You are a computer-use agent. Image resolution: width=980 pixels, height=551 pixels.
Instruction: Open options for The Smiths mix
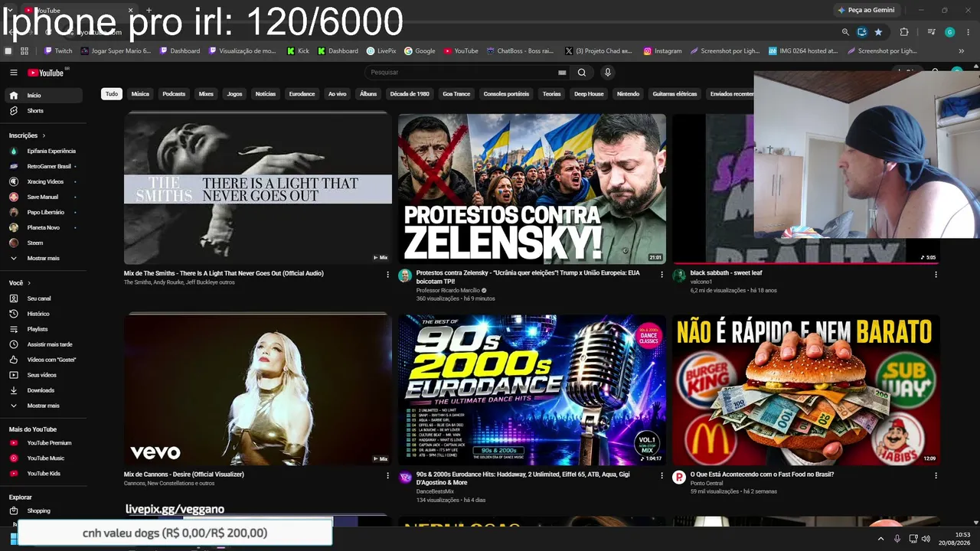[x=387, y=275]
